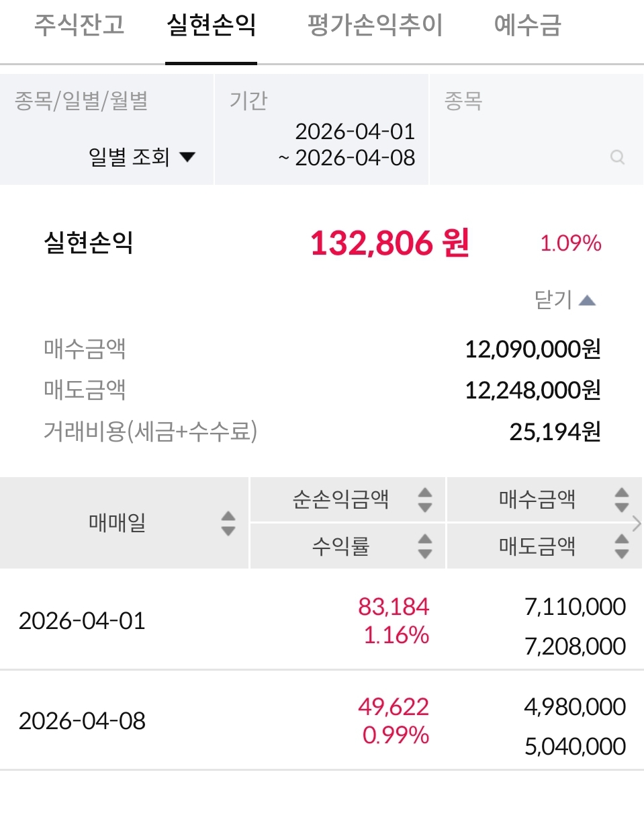Open the 주식잔고 tab

(x=79, y=26)
